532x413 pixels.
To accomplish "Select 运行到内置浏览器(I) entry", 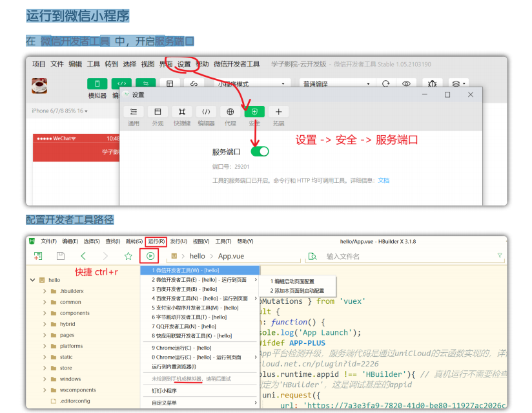I will click(x=200, y=366).
